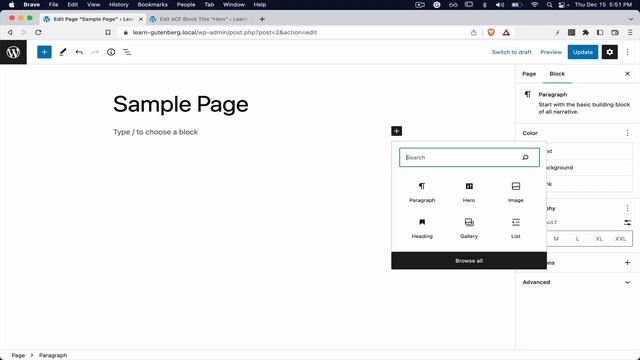Open Color panel options menu
This screenshot has height=360, width=640.
coord(627,133)
